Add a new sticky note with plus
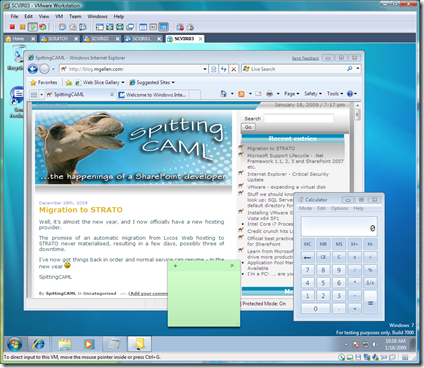The image size is (424, 368). (x=175, y=266)
